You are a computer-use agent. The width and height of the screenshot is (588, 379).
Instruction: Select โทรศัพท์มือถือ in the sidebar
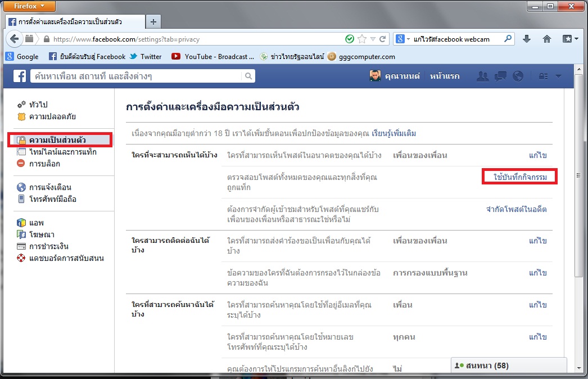47,199
